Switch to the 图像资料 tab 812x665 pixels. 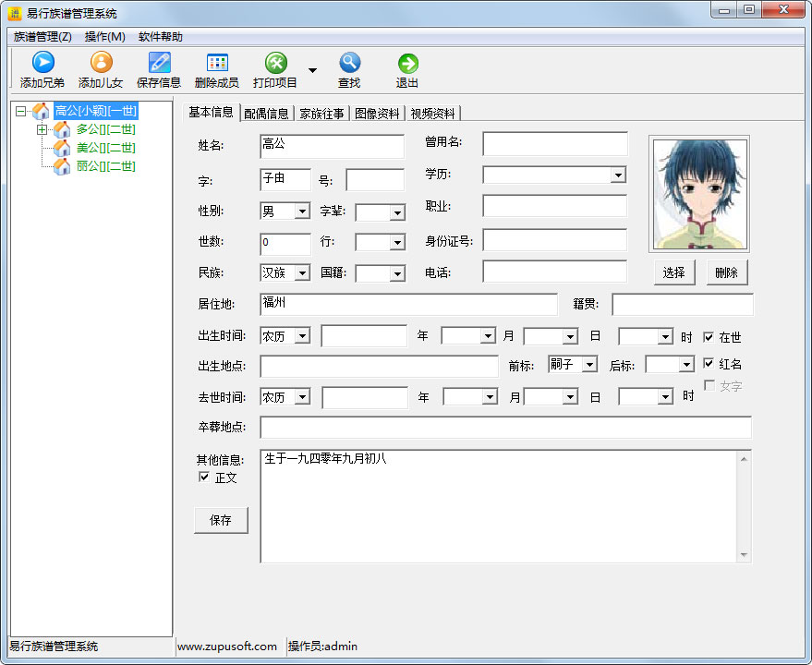click(x=378, y=114)
